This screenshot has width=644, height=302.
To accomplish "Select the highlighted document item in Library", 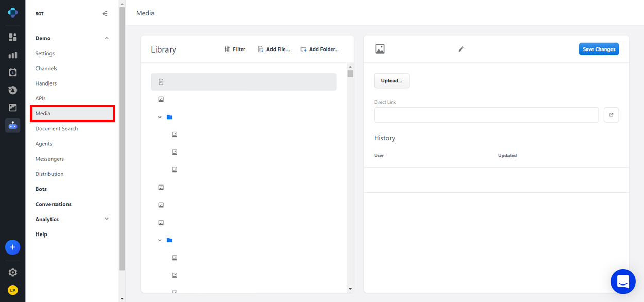I will (244, 82).
